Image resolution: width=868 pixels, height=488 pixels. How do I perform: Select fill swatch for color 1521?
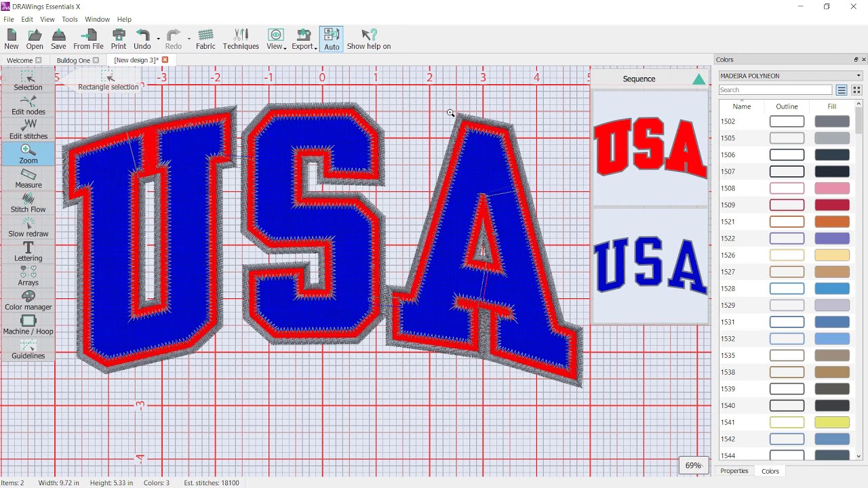coord(832,222)
